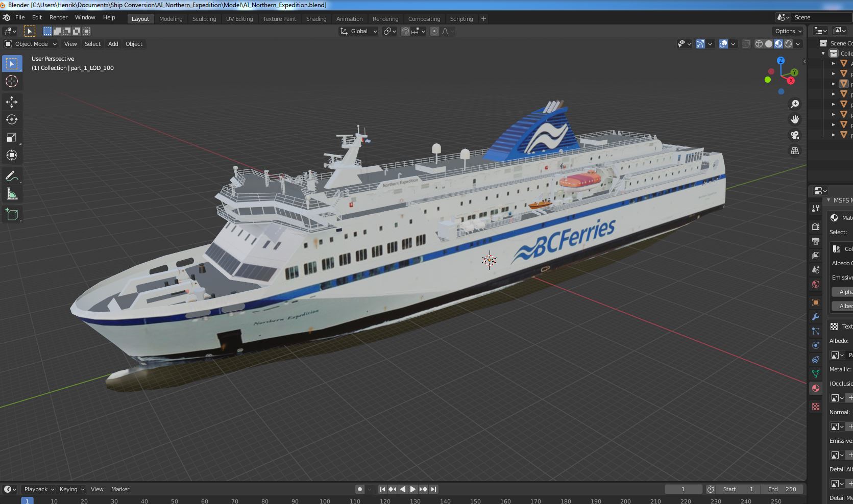The height and width of the screenshot is (504, 853).
Task: Switch to solid viewport shading
Action: point(769,44)
